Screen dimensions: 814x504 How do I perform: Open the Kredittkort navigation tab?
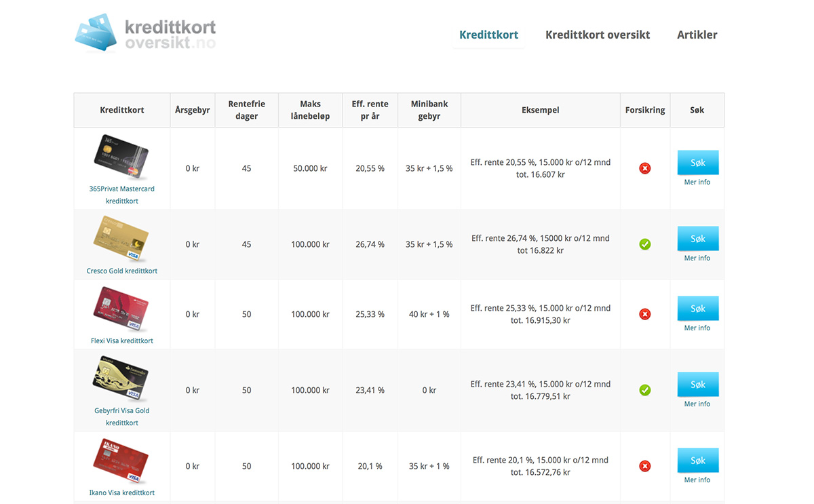[x=488, y=35]
